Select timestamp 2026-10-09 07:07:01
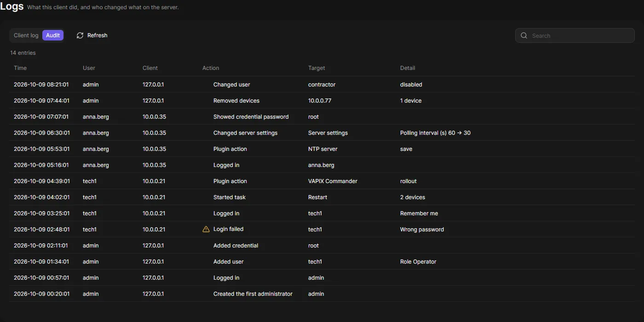Viewport: 644px width, 322px height. [41, 117]
